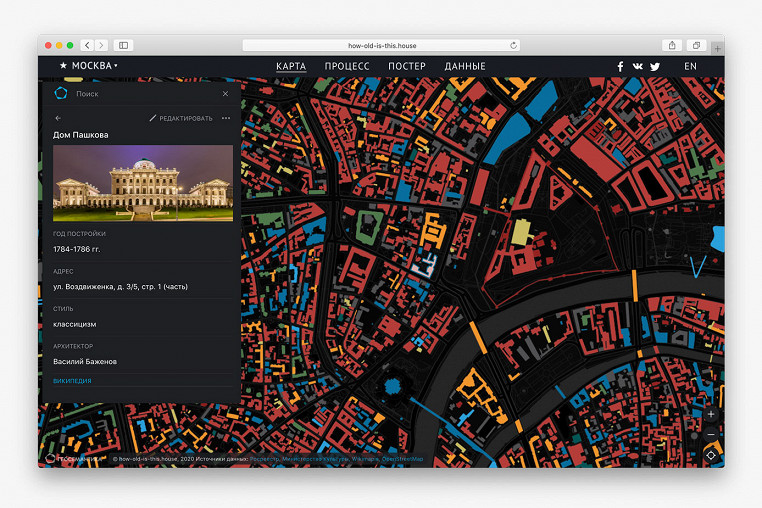
Task: Click the Дом Пашкова building photo
Action: pyautogui.click(x=143, y=183)
